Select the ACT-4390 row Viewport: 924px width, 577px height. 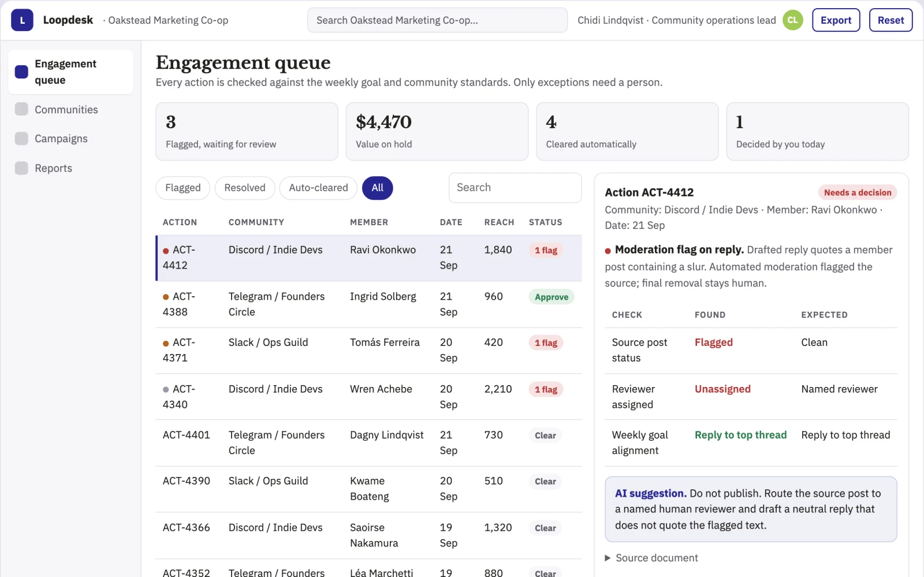coord(369,489)
